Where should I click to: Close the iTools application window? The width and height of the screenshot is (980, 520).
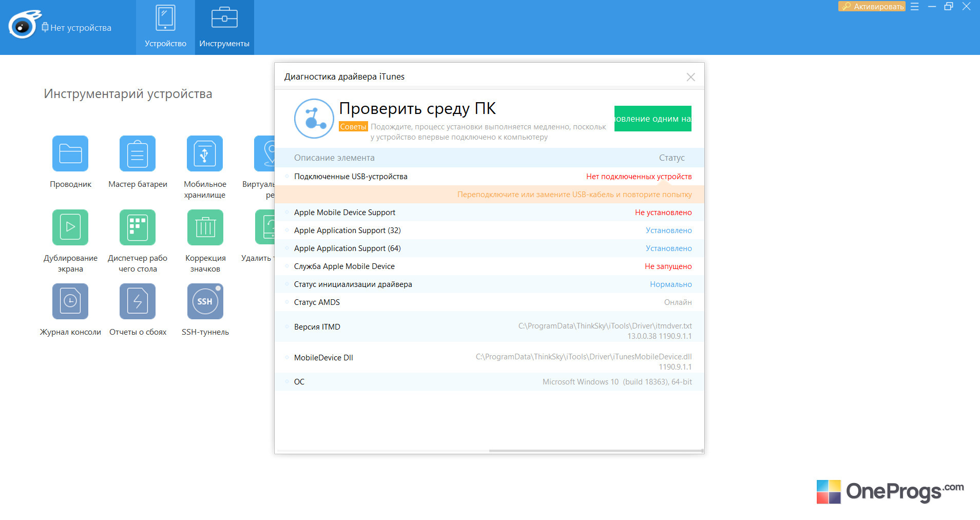coord(966,7)
